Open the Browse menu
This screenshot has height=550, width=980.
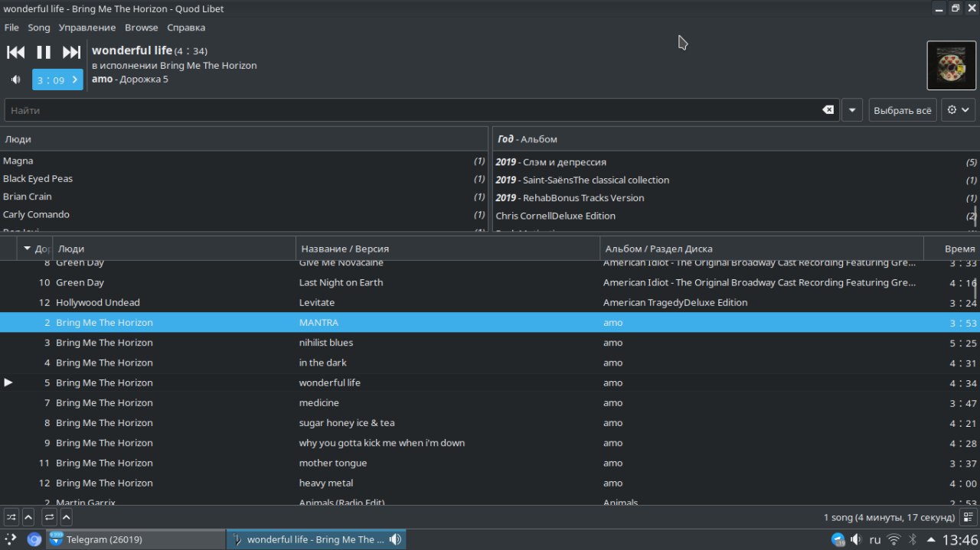point(141,28)
